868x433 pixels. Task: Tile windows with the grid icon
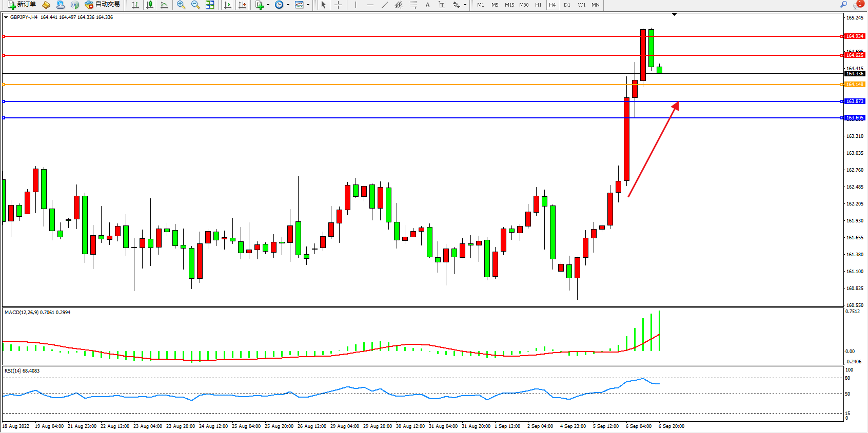pyautogui.click(x=210, y=5)
